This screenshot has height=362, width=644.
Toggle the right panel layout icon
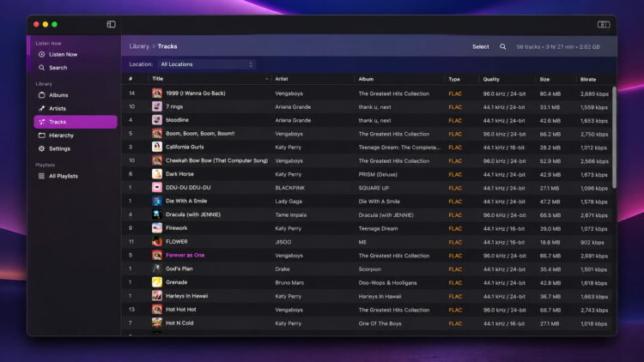[x=604, y=25]
